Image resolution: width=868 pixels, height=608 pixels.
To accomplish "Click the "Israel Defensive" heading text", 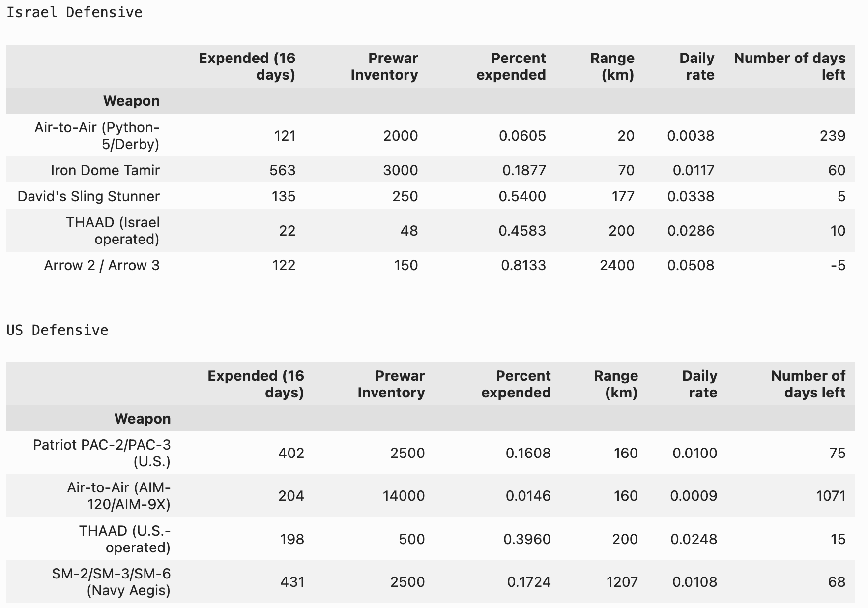I will click(x=74, y=12).
